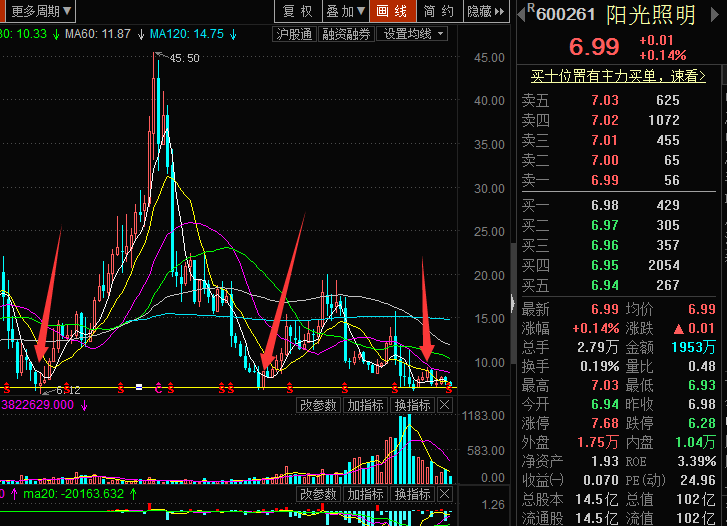Open the 叠加 overlay dropdown
Screen dimensions: 727x526
[346, 11]
